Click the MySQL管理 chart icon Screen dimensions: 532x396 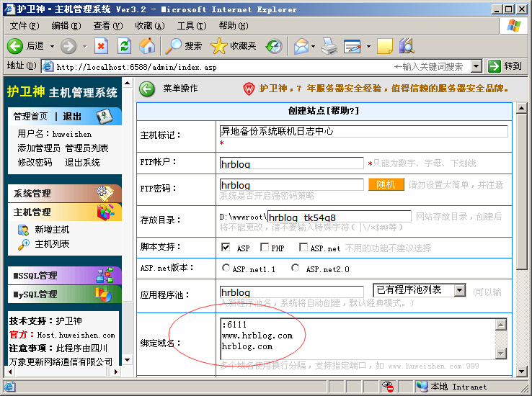click(x=104, y=294)
